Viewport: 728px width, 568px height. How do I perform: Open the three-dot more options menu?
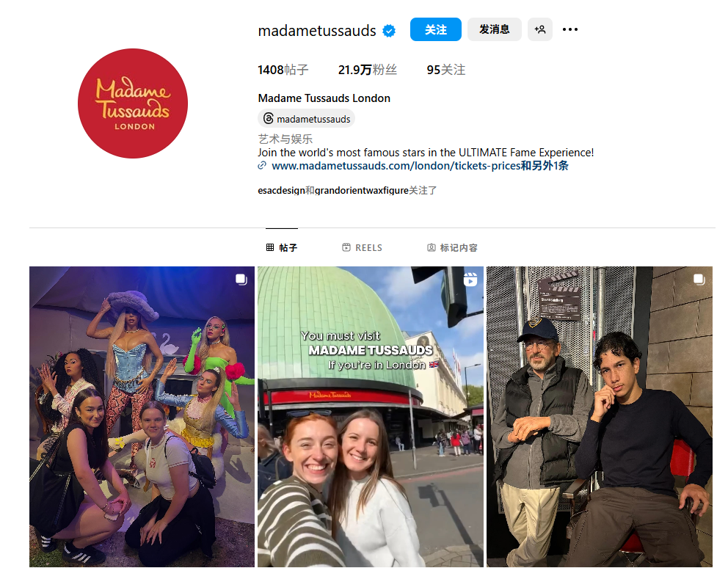tap(570, 30)
